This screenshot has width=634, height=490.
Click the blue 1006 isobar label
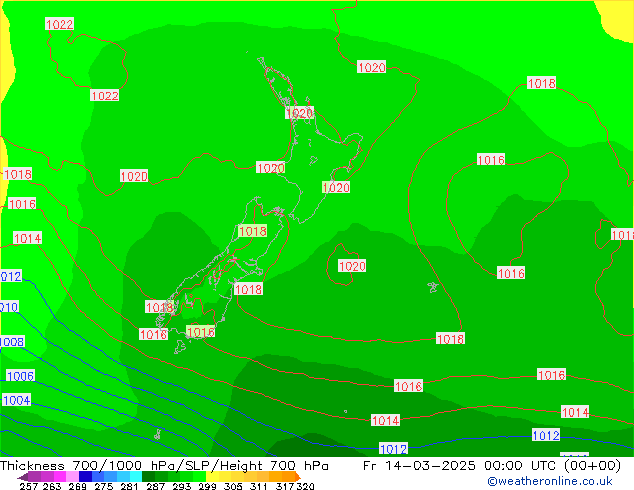pyautogui.click(x=20, y=376)
